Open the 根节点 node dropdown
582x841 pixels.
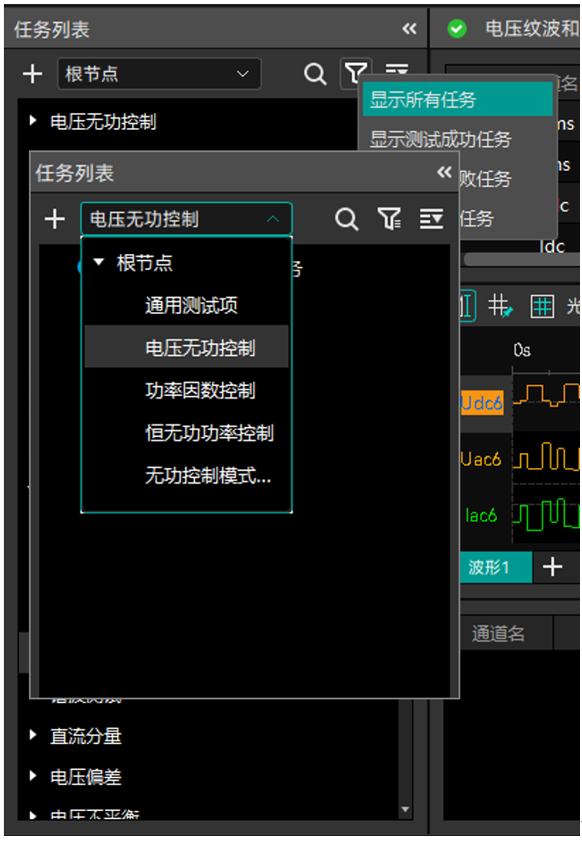point(159,73)
